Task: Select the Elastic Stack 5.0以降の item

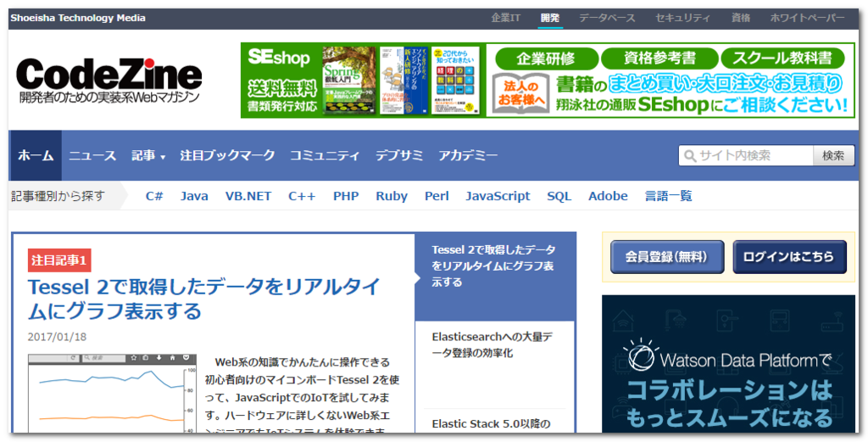Action: click(x=492, y=424)
